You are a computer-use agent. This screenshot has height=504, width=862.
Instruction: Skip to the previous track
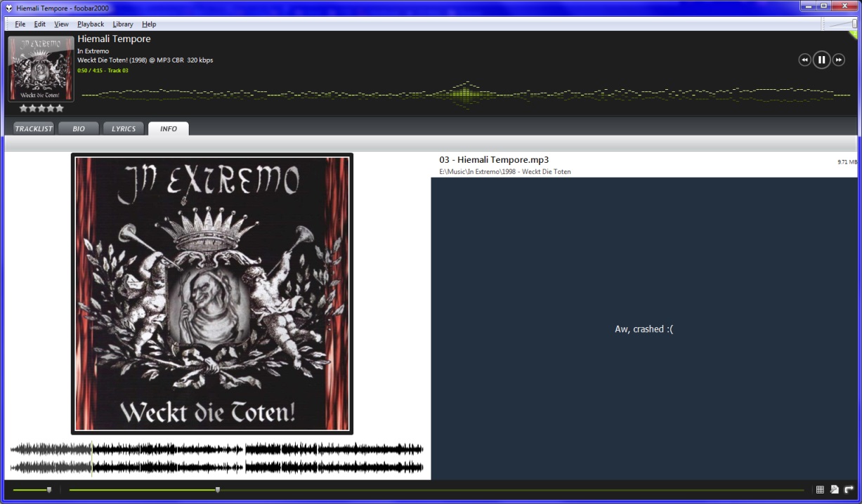pos(804,60)
